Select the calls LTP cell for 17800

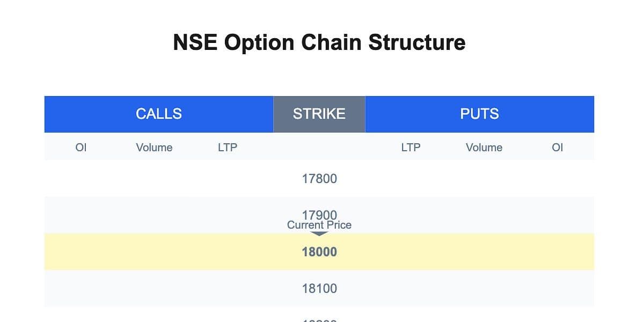click(x=228, y=179)
